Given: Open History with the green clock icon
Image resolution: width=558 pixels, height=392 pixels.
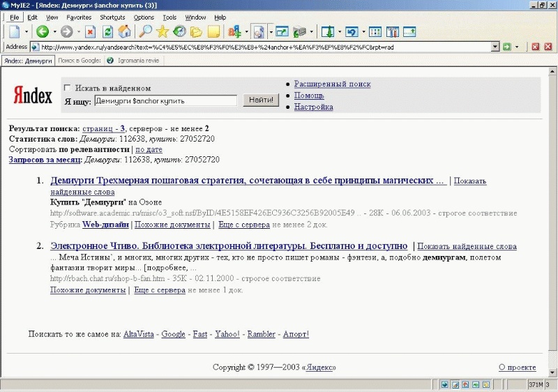Looking at the screenshot, I should [180, 32].
